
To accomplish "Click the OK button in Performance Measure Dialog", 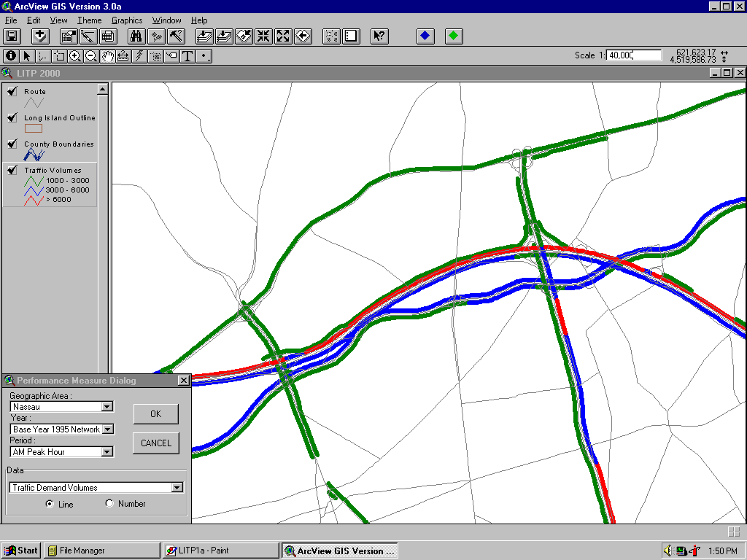I will tap(155, 413).
